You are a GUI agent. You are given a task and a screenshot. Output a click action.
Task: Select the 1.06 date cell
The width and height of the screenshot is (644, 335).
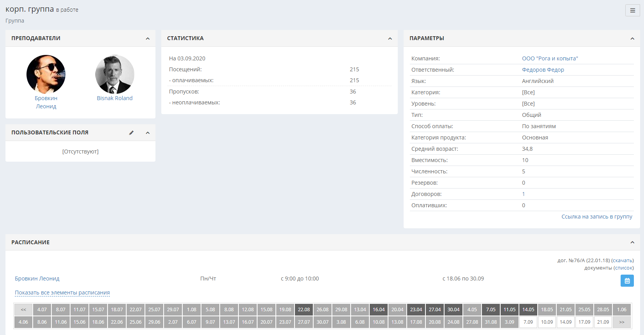click(x=622, y=310)
